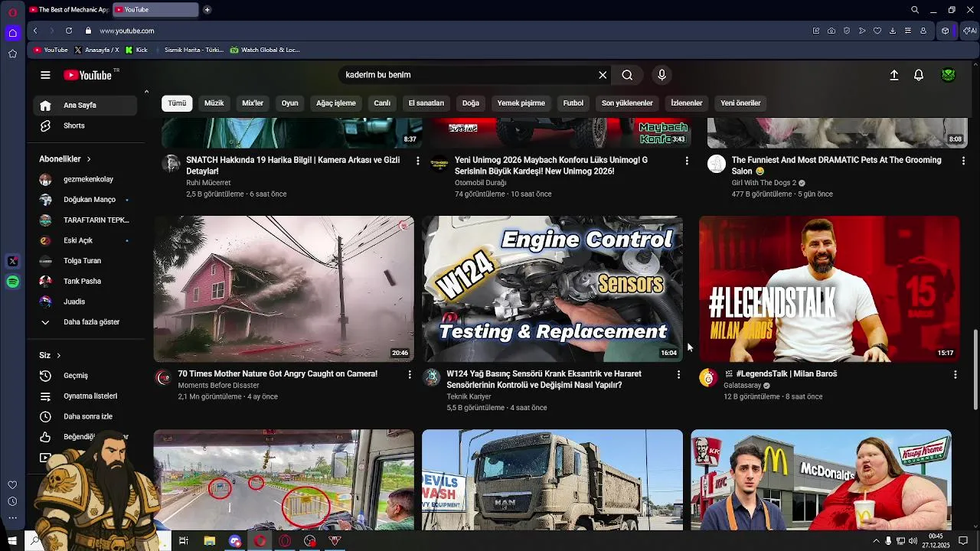Image resolution: width=980 pixels, height=551 pixels.
Task: Click the search magnifier button
Action: [x=627, y=75]
